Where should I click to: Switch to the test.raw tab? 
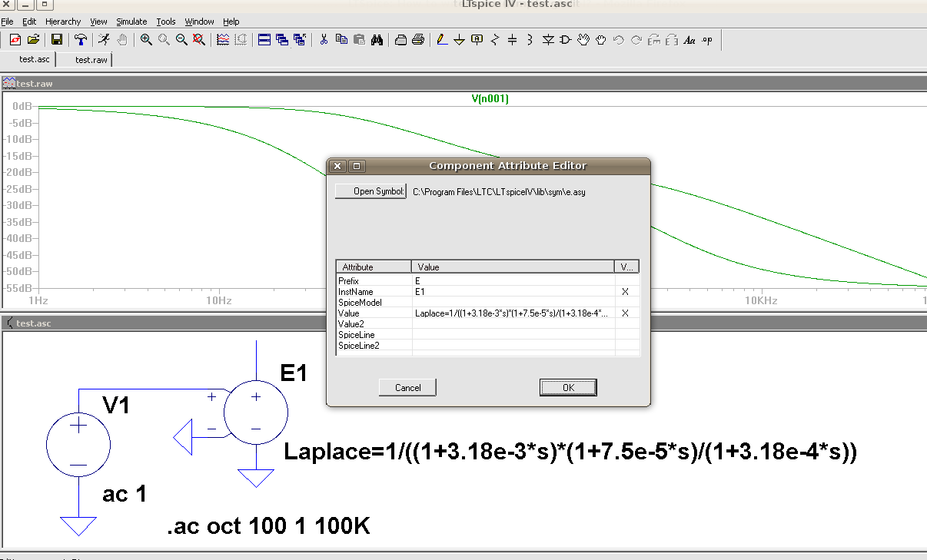91,60
